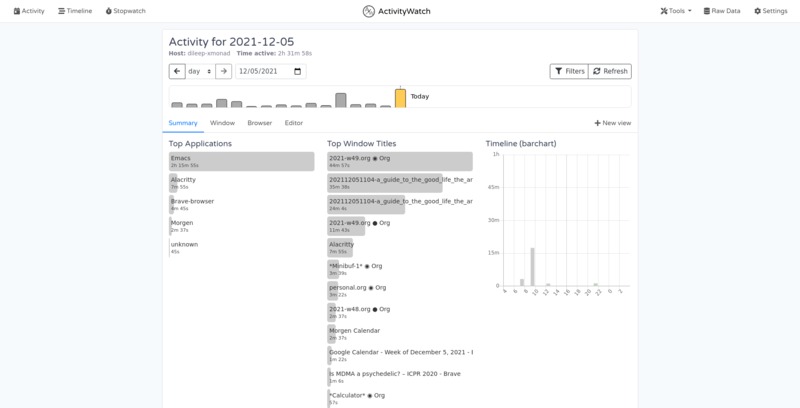The image size is (800, 408).
Task: Open the Filters options
Action: click(x=569, y=71)
